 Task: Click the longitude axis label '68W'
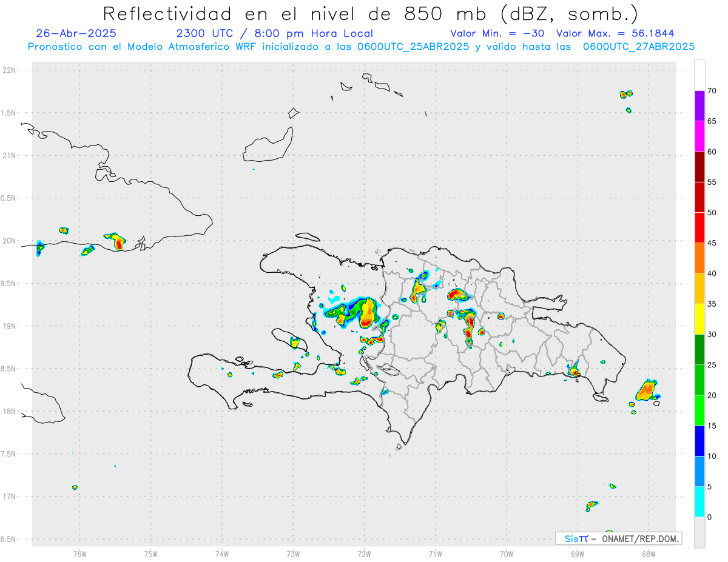point(649,554)
